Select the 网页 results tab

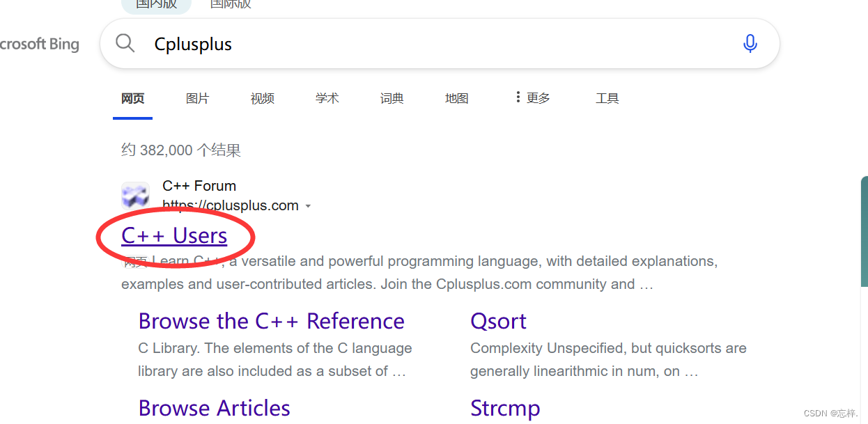(132, 98)
